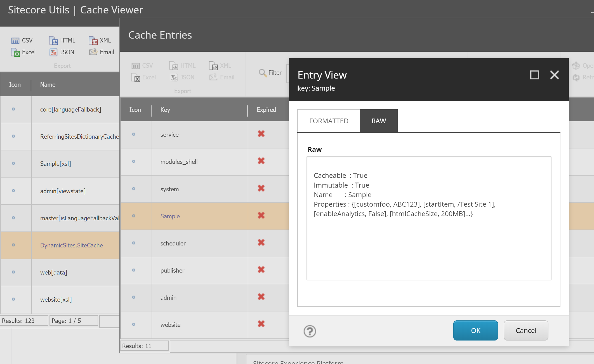Click JSON export in Cache Entries window
594x364 pixels.
point(182,77)
